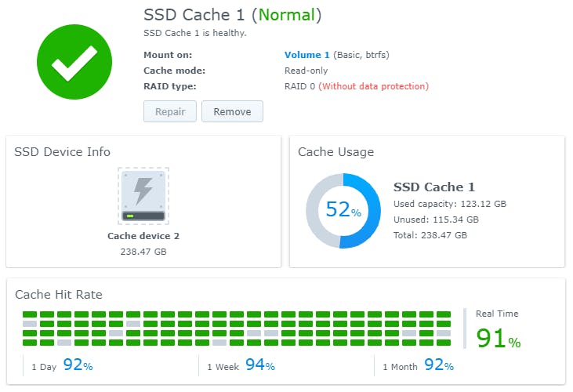Viewport: 573px width, 392px height.
Task: Click the Repair button
Action: coord(170,111)
